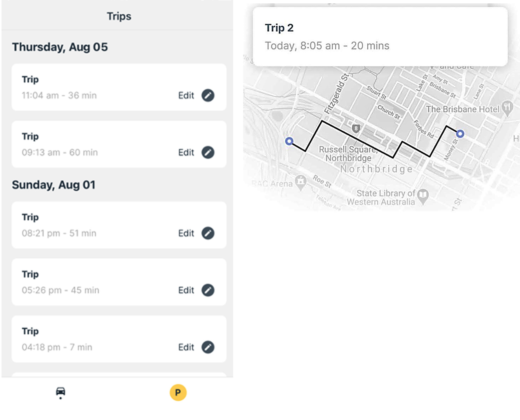Select the route end marker near Money St
This screenshot has width=520, height=420.
tap(460, 134)
